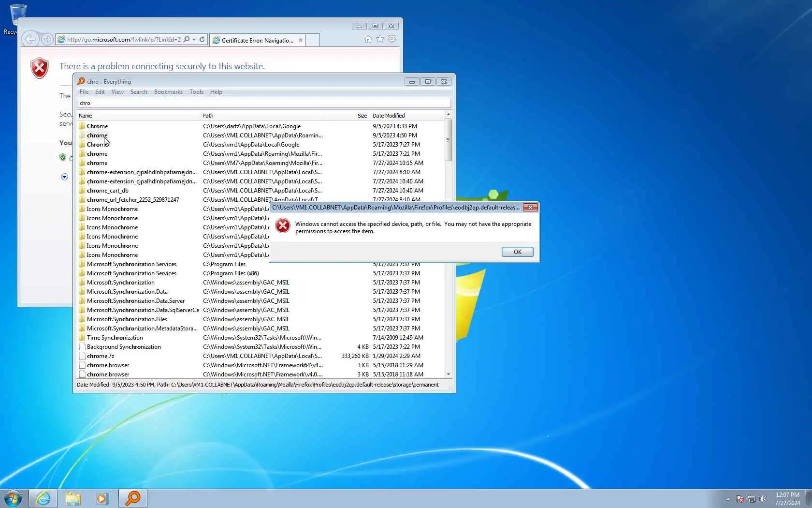The height and width of the screenshot is (508, 812).
Task: Click the green shield icon on IE page
Action: click(63, 157)
